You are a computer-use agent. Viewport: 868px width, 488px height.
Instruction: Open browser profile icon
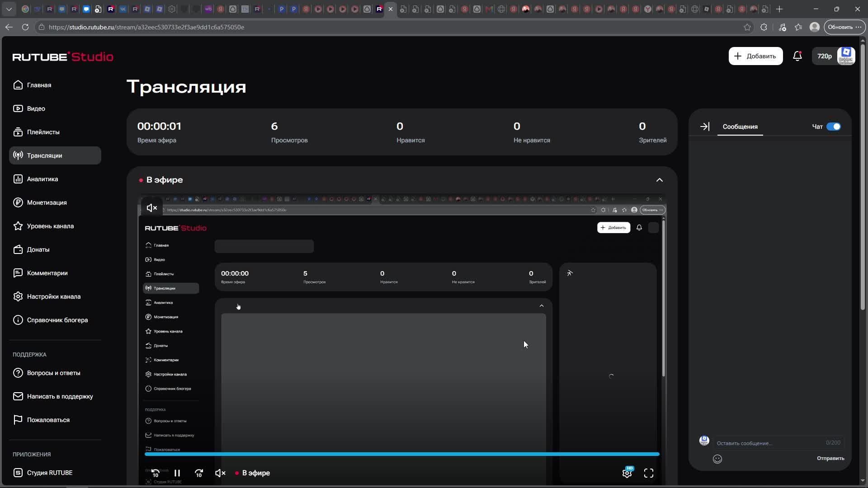tap(815, 27)
